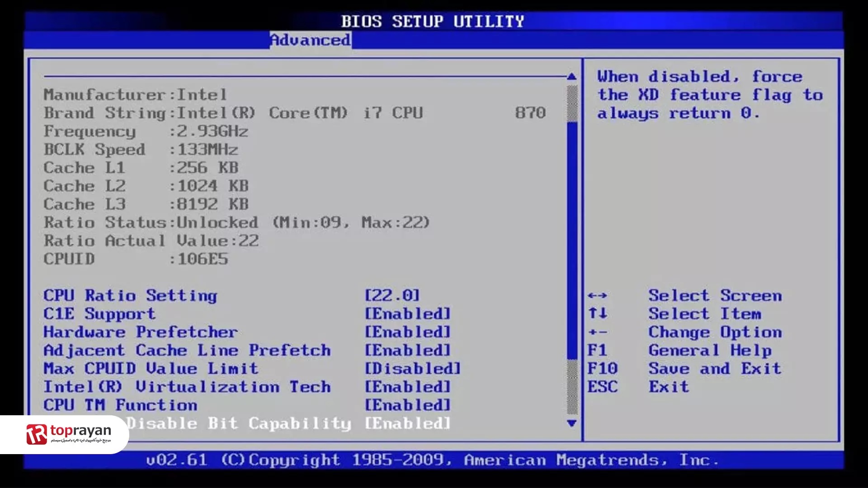Click the scroll down arrow
Image resolution: width=868 pixels, height=488 pixels.
click(x=572, y=423)
